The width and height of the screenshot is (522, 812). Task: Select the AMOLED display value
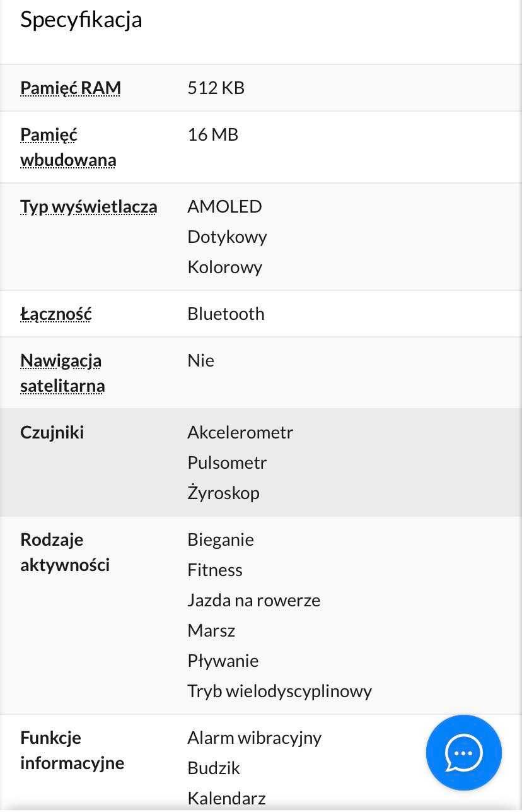pos(224,206)
